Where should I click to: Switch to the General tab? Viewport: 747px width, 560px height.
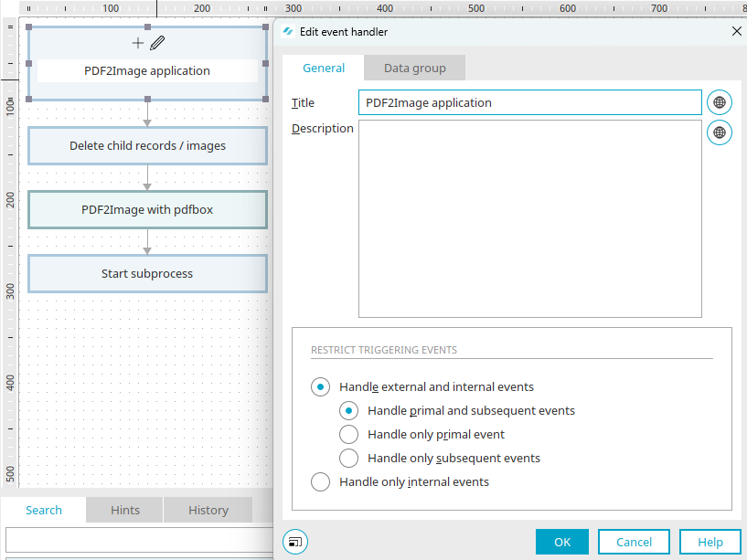(x=324, y=69)
